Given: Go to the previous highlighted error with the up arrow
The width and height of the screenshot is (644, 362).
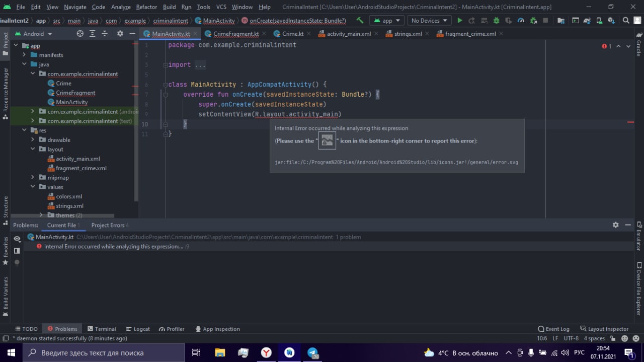Looking at the screenshot, I should pos(619,46).
